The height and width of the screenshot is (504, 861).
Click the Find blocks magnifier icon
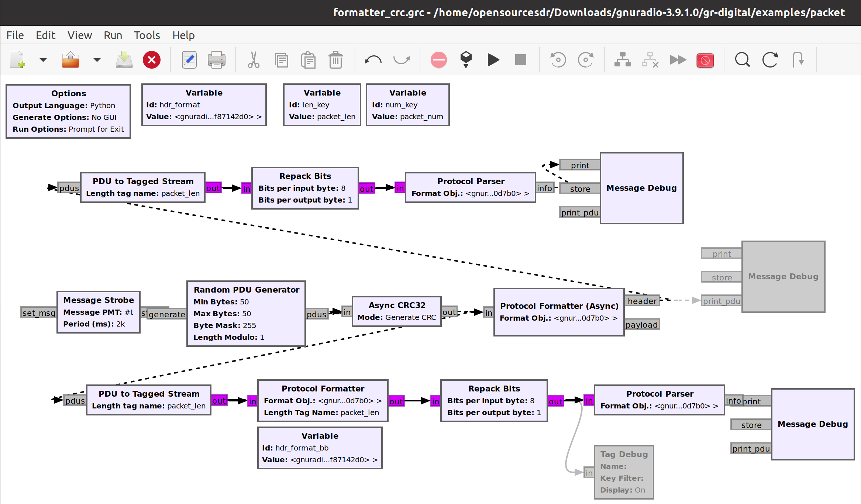[x=742, y=60]
